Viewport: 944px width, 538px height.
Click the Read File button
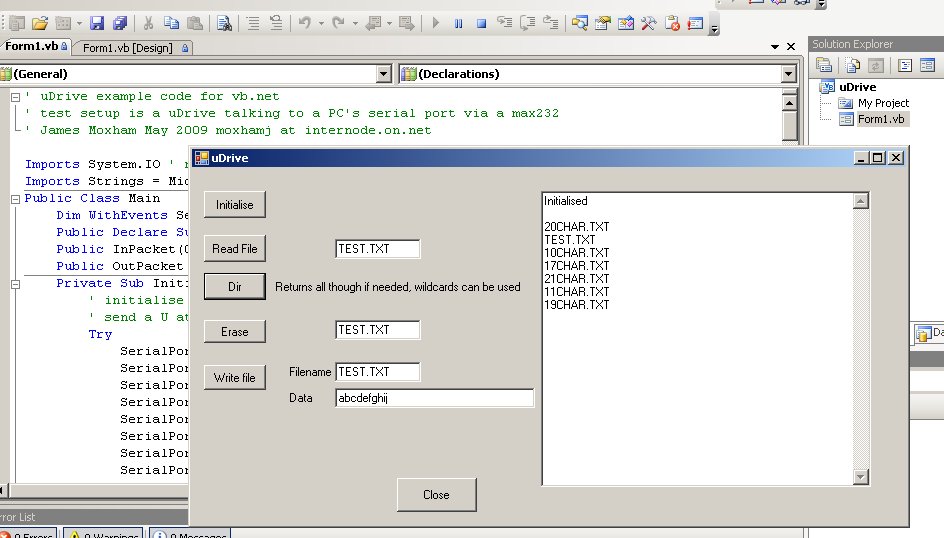(x=235, y=249)
